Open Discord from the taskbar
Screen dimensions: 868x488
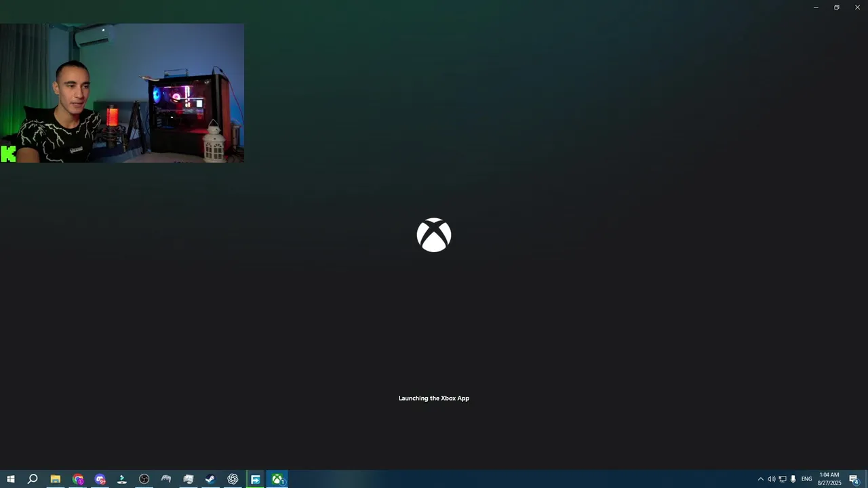(x=100, y=479)
